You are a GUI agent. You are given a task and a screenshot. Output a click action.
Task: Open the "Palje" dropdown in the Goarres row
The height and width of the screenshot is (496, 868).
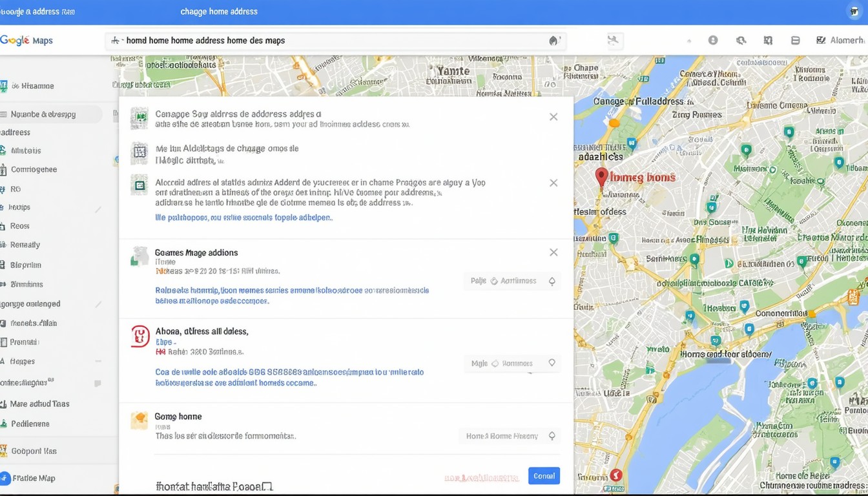pyautogui.click(x=512, y=281)
